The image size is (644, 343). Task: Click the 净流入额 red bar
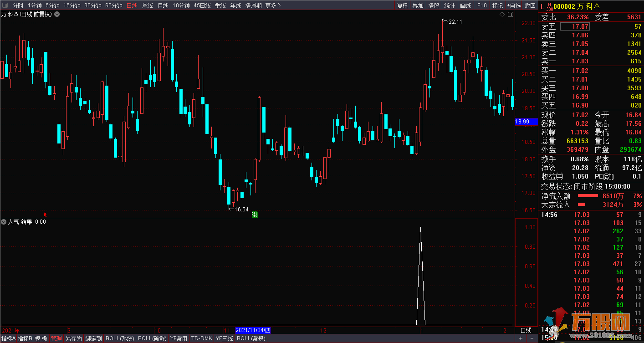coord(588,196)
